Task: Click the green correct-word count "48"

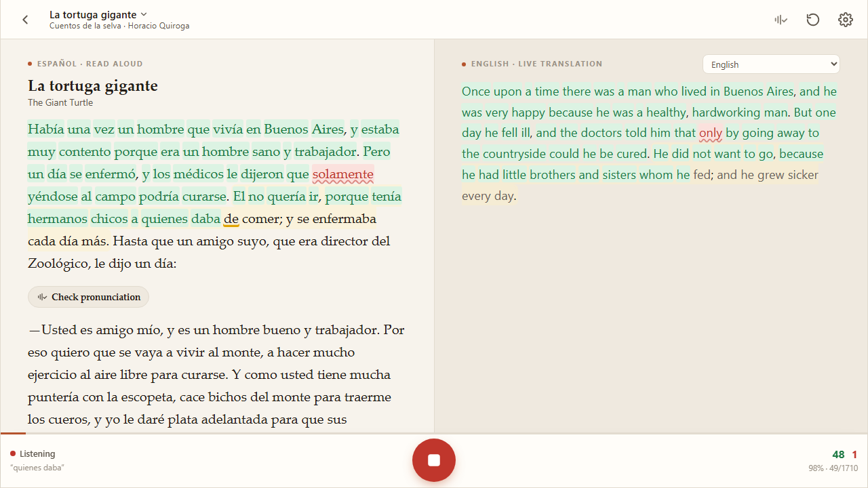Action: pos(838,455)
